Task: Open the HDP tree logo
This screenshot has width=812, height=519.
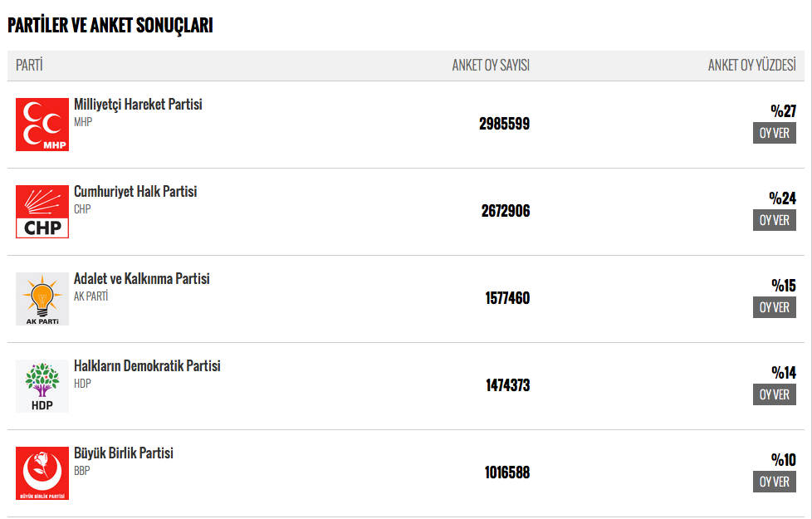Action: pyautogui.click(x=42, y=386)
